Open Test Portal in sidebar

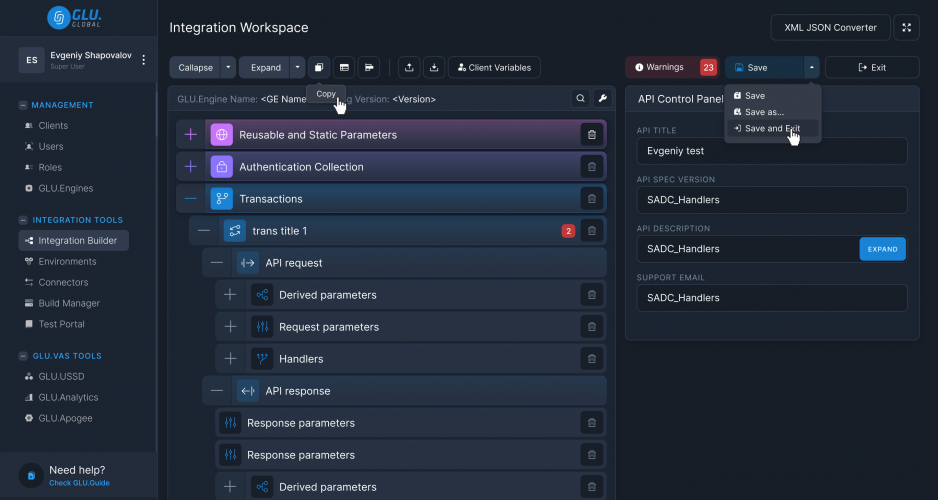pyautogui.click(x=61, y=324)
